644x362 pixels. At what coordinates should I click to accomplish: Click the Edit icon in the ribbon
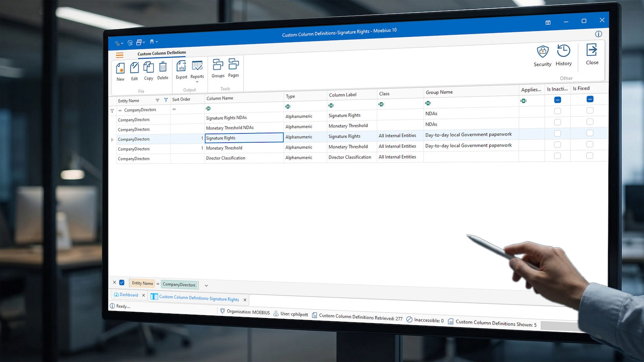(x=134, y=68)
